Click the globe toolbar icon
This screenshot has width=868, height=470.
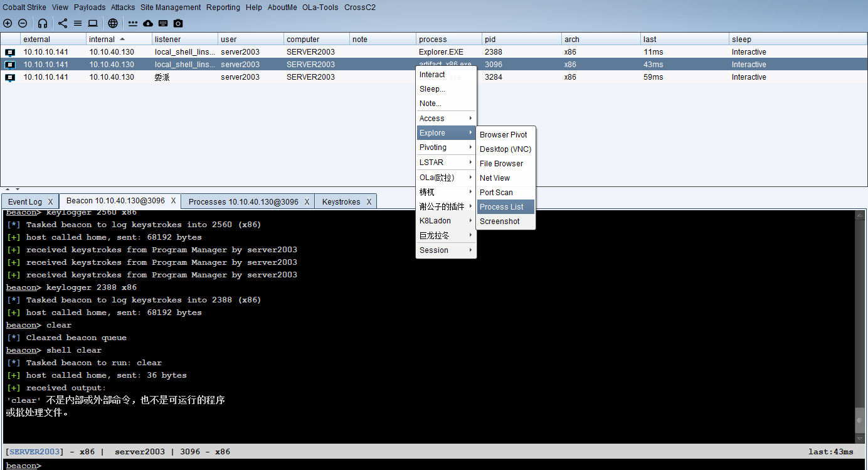click(x=113, y=23)
